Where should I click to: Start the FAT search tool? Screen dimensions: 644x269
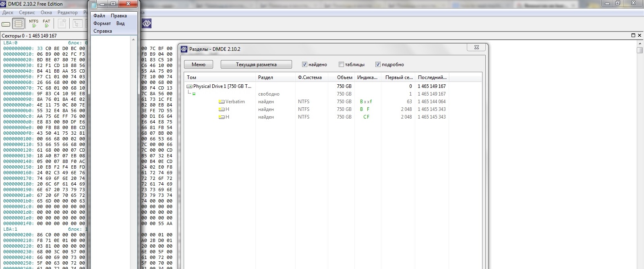tap(47, 24)
